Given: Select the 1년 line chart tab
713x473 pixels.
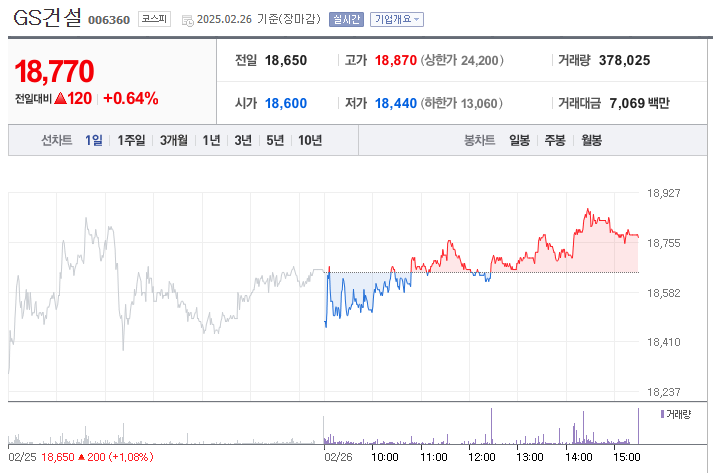Looking at the screenshot, I should click(x=211, y=140).
